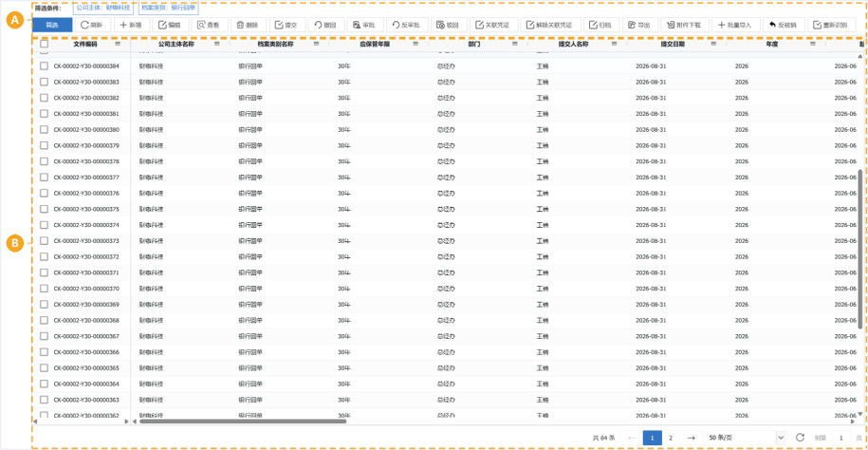Check the row CK-00002-Y30-00000379
This screenshot has width=868, height=450.
(44, 145)
